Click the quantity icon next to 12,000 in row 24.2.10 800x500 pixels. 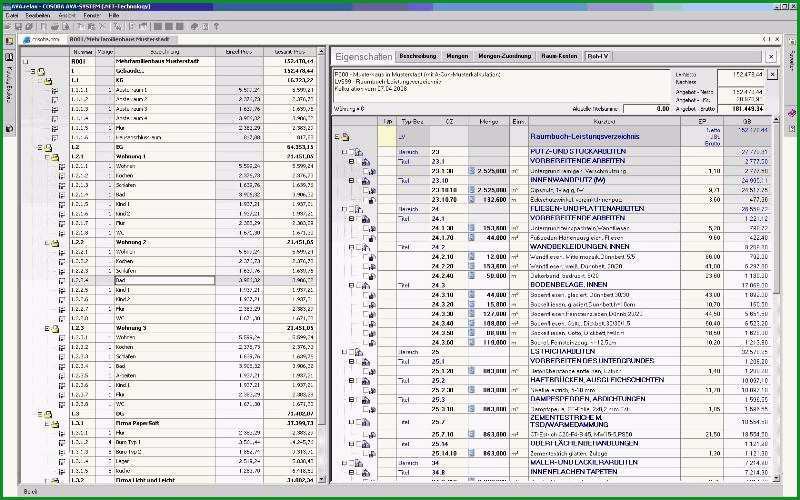[472, 257]
